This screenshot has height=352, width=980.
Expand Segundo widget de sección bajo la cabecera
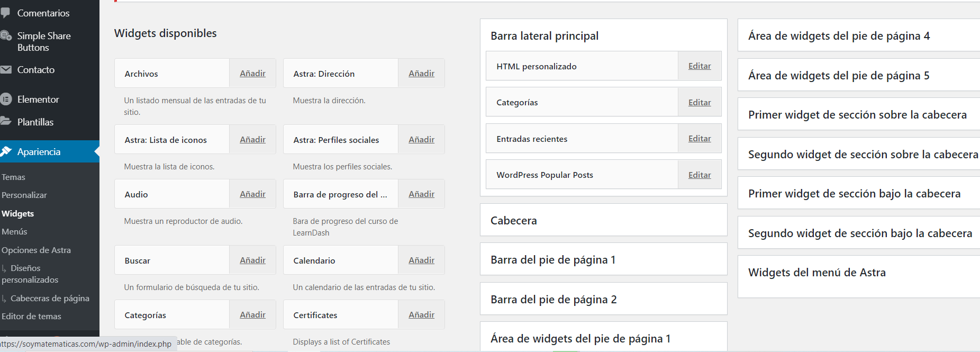click(x=859, y=233)
